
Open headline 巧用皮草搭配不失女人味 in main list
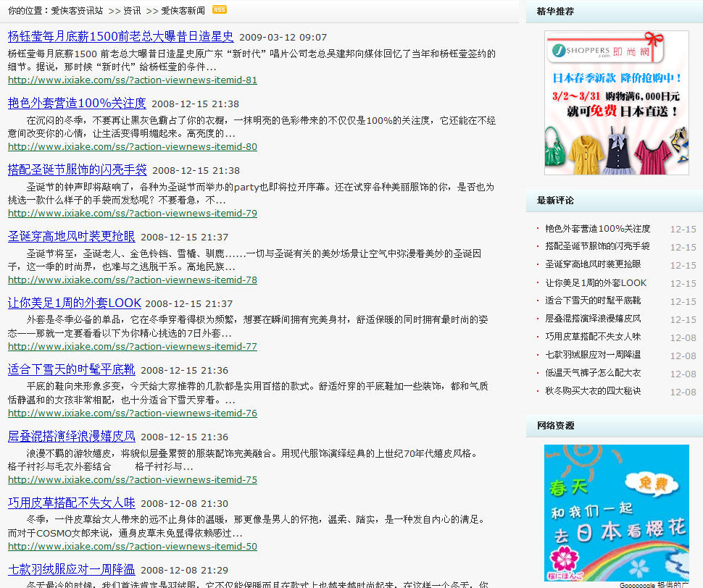(x=71, y=503)
